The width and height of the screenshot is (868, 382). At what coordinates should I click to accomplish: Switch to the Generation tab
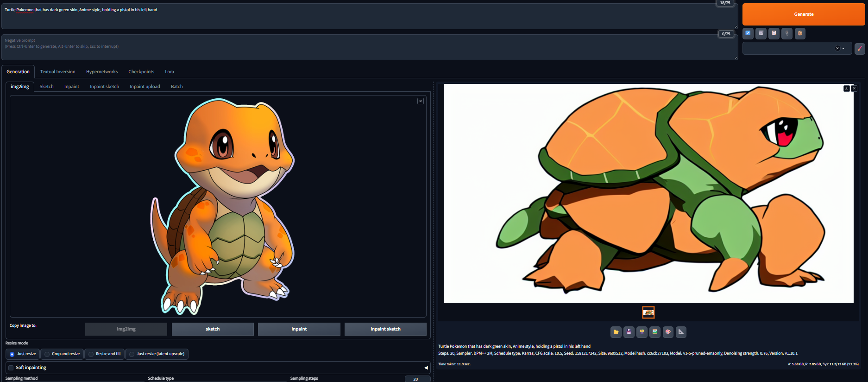pyautogui.click(x=18, y=72)
